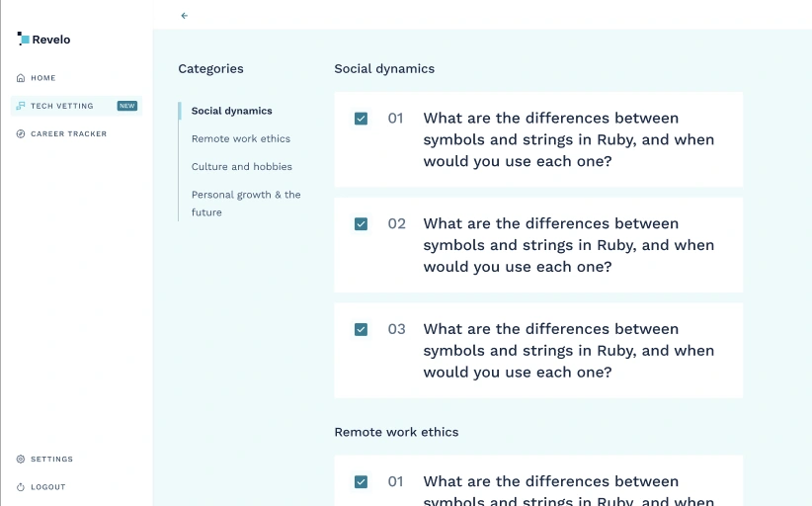Click the back arrow icon
This screenshot has height=506, width=812.
(185, 16)
